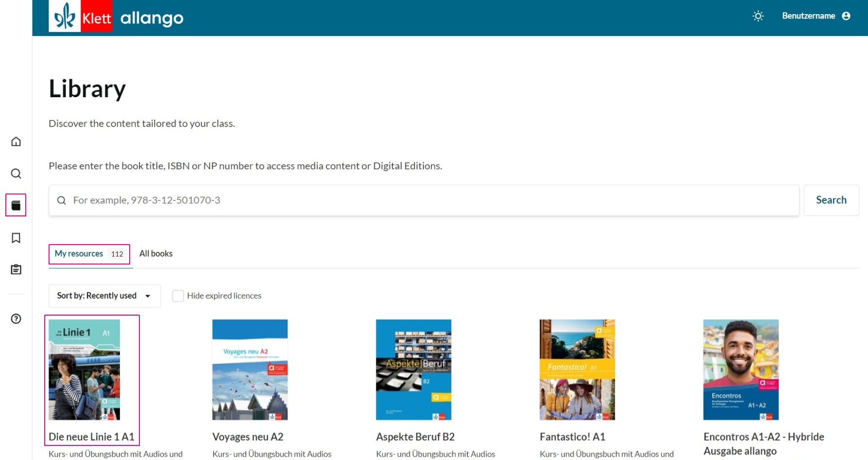Screen dimensions: 868x460
Task: Click the Die neue Linie 1 A1 title
Action: [92, 437]
